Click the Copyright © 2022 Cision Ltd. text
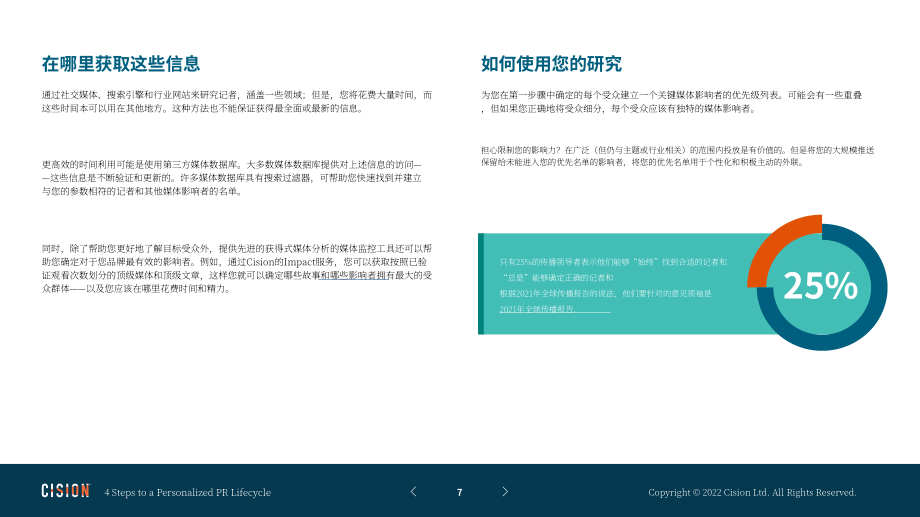The height and width of the screenshot is (517, 920). (752, 492)
